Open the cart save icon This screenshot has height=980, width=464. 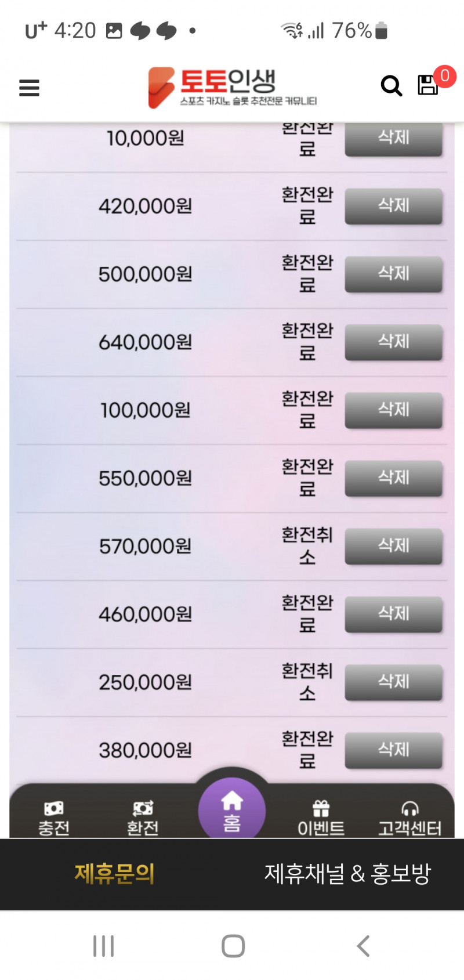[428, 85]
